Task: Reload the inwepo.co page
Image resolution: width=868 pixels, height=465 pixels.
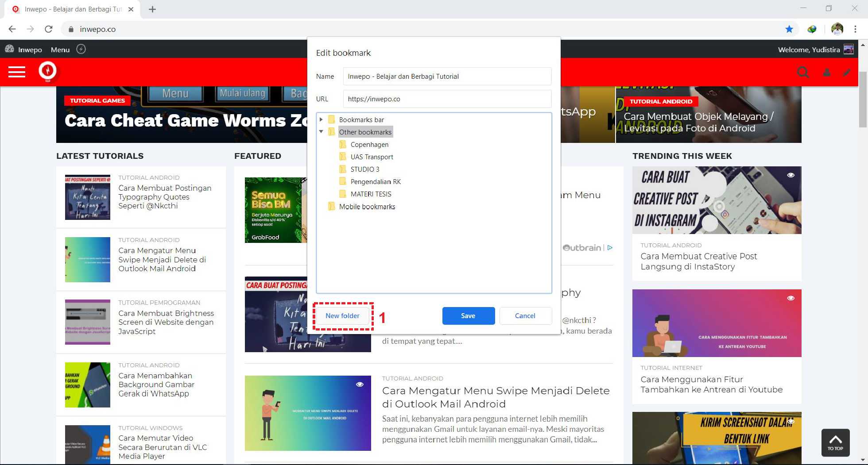Action: 49,29
